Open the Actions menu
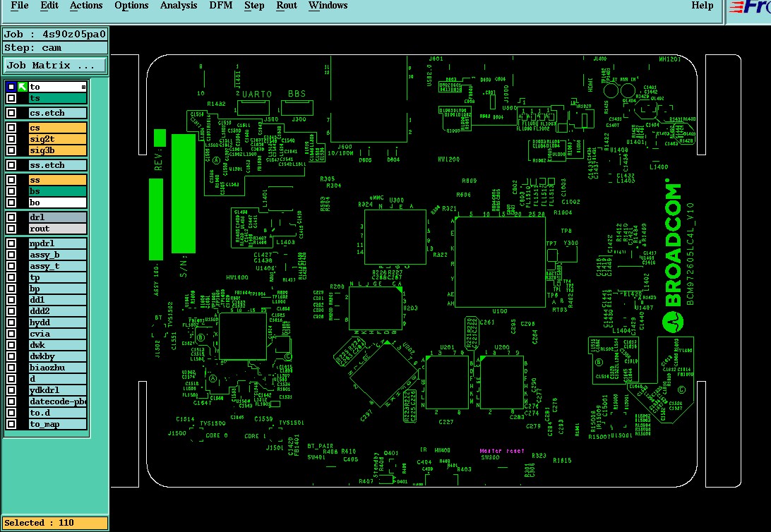 86,6
